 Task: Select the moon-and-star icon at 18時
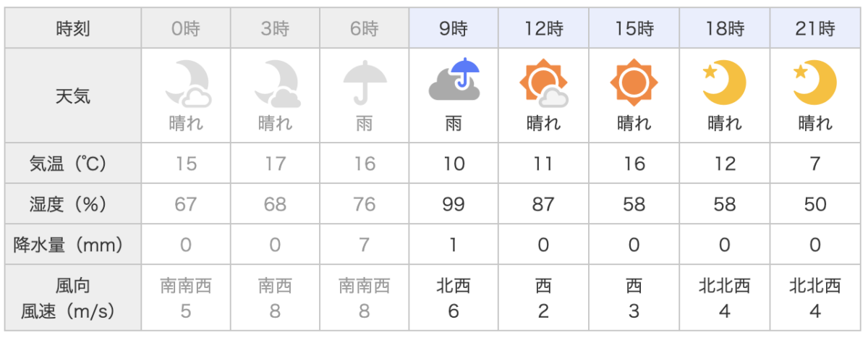click(725, 82)
